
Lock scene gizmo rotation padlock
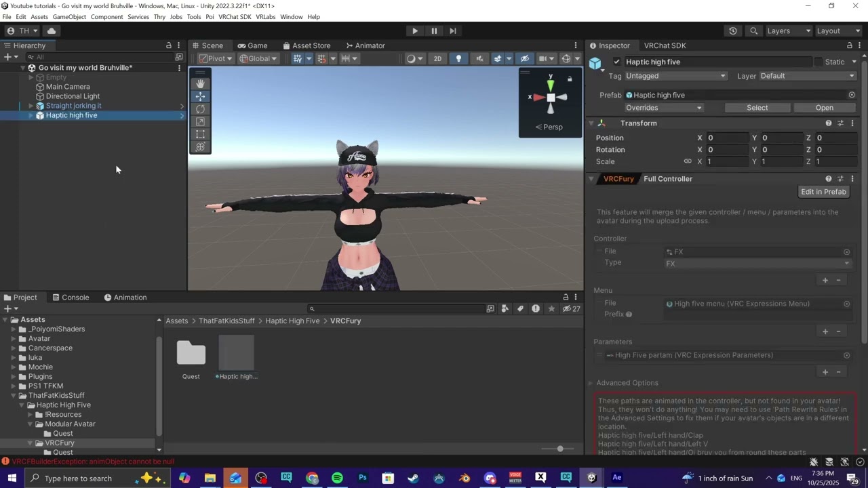pyautogui.click(x=570, y=79)
